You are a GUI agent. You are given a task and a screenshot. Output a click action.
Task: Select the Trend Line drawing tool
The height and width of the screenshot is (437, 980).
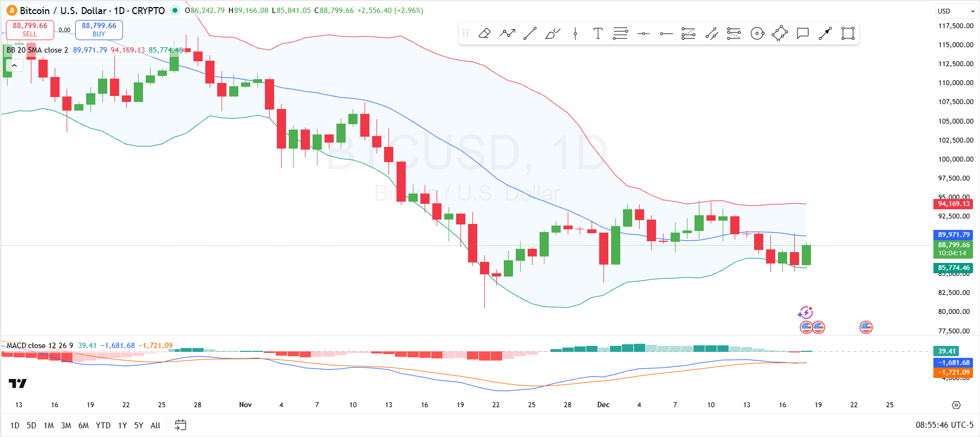coord(530,34)
